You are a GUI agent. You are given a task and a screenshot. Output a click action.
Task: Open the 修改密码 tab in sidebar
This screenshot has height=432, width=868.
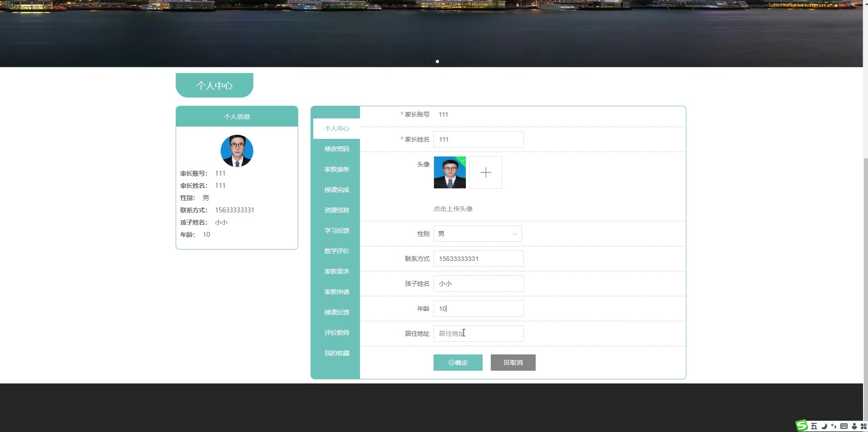336,149
